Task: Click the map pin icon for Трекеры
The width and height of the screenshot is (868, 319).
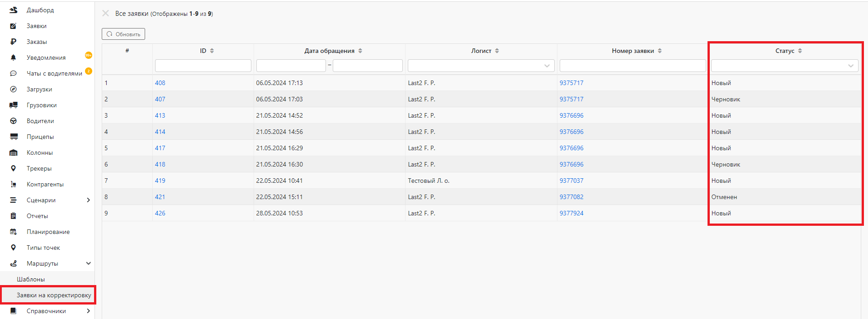Action: [14, 168]
